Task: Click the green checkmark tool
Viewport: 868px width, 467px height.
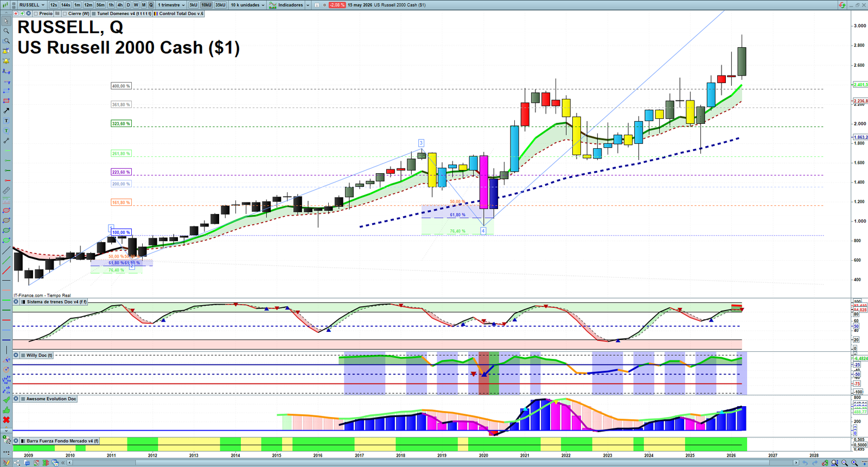Action: [6, 400]
